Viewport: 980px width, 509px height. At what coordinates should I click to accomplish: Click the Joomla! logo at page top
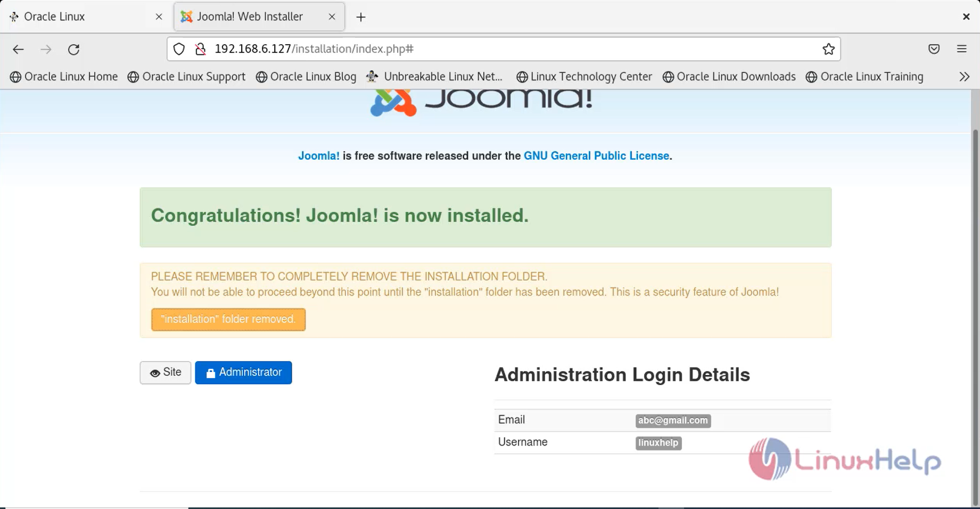click(x=482, y=103)
